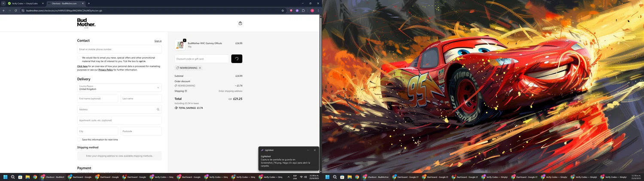This screenshot has width=644, height=181.
Task: Open the Country/Region dropdown
Action: point(119,87)
